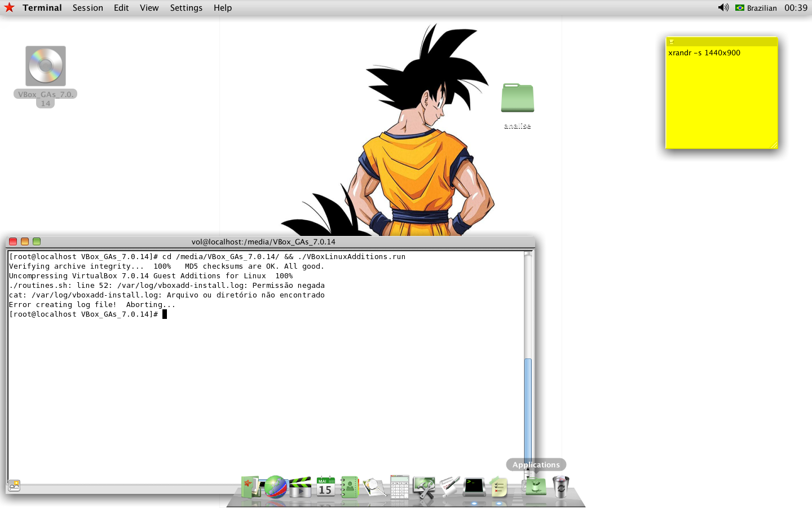Open the Session menu
The image size is (812, 508).
tap(88, 8)
